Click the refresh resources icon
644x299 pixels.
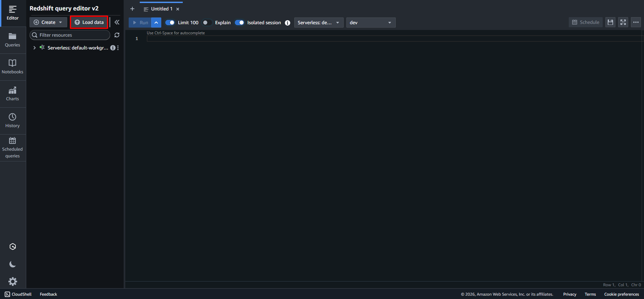[117, 35]
